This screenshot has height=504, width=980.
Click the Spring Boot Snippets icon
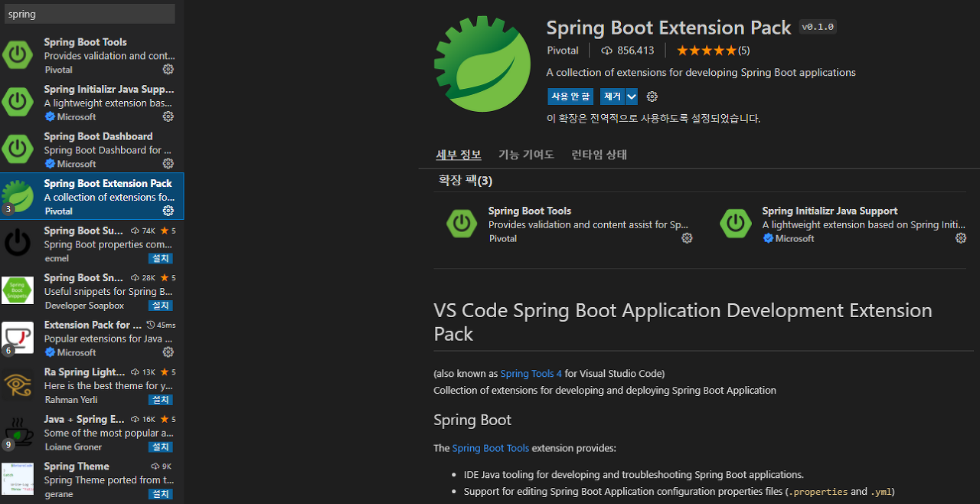[x=18, y=290]
